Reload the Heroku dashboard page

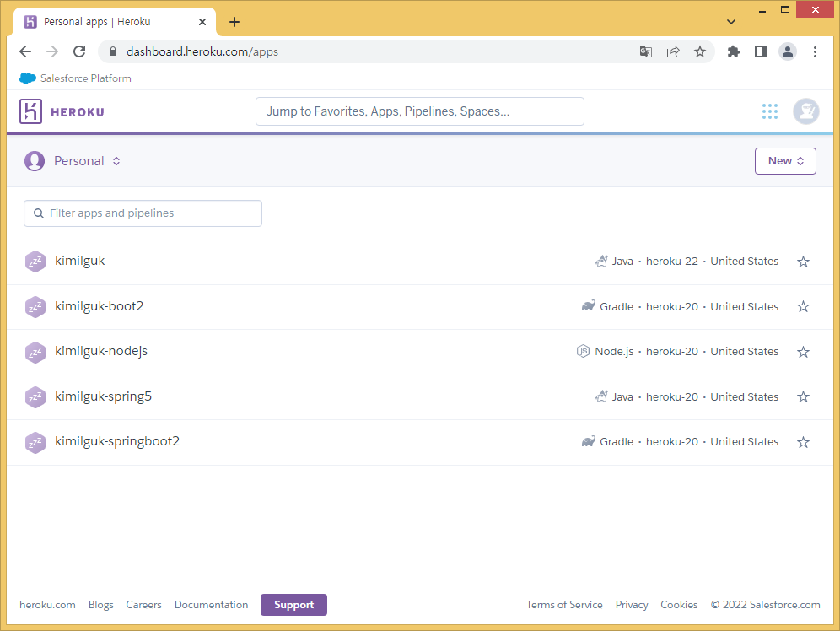click(x=79, y=51)
